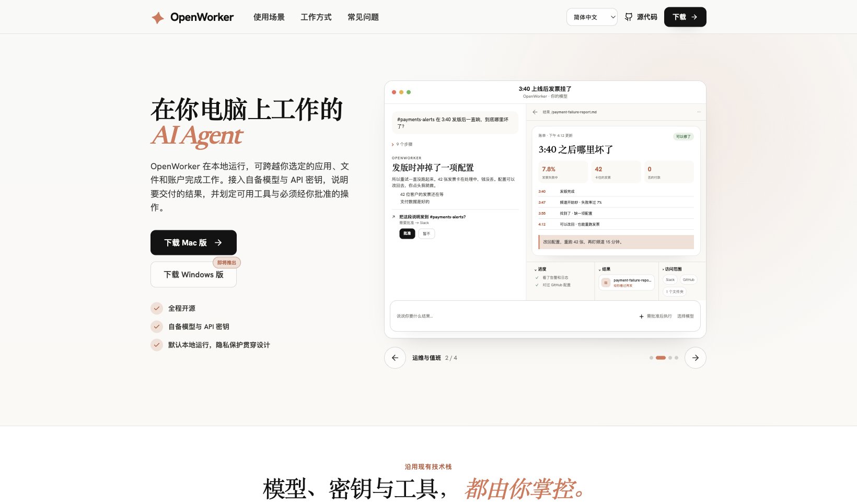Click the 42 stuck invoices metric card
The image size is (857, 504).
(x=616, y=172)
